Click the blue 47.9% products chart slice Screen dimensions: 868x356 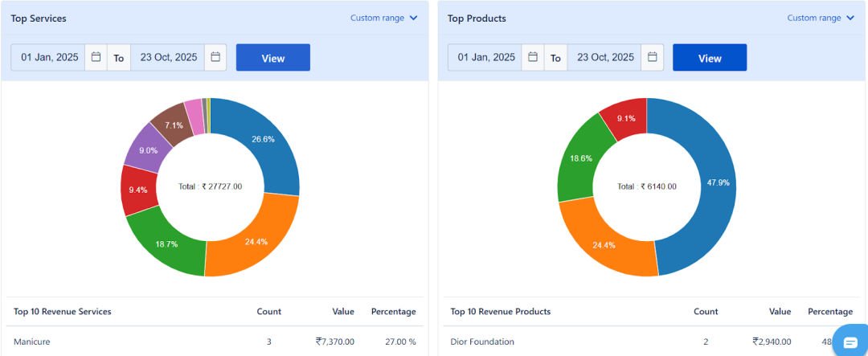(x=706, y=183)
